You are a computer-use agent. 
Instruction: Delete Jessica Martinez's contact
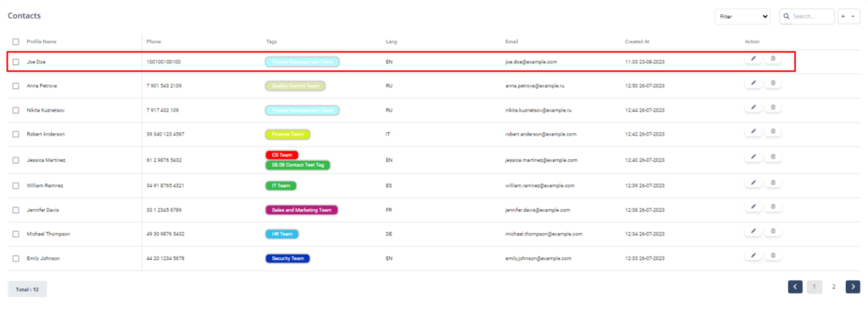773,157
